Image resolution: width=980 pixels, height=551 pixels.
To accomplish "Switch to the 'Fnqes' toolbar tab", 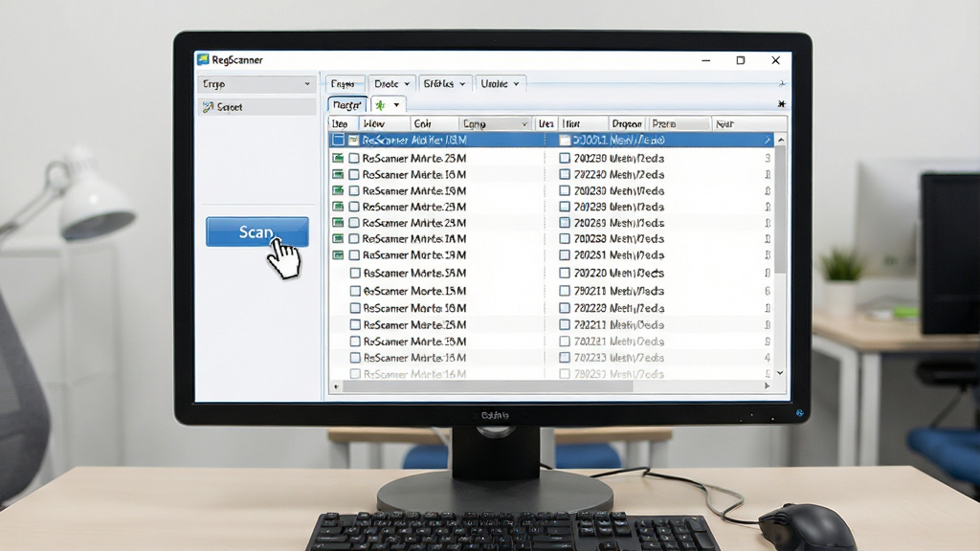I will [x=344, y=84].
